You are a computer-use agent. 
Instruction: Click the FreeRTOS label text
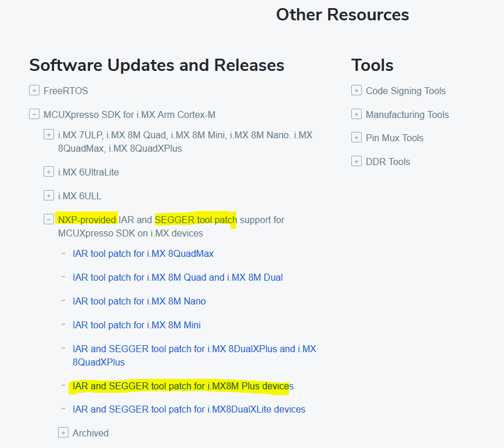[66, 91]
